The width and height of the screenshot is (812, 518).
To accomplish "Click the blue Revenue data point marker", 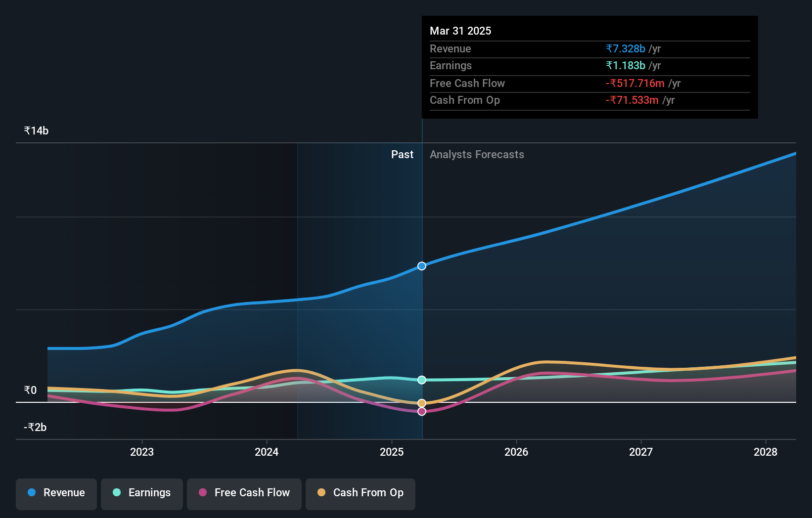I will [x=422, y=266].
